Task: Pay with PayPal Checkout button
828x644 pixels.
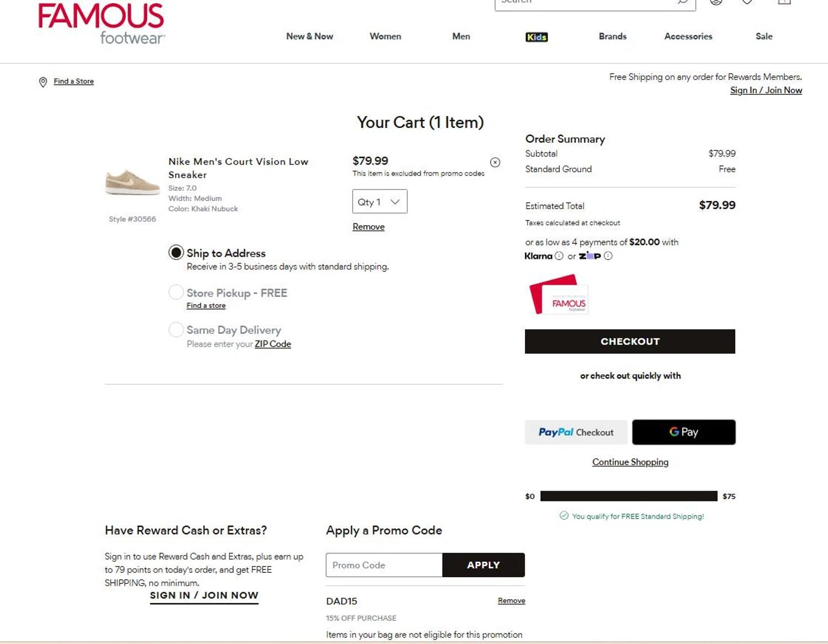Action: point(576,432)
